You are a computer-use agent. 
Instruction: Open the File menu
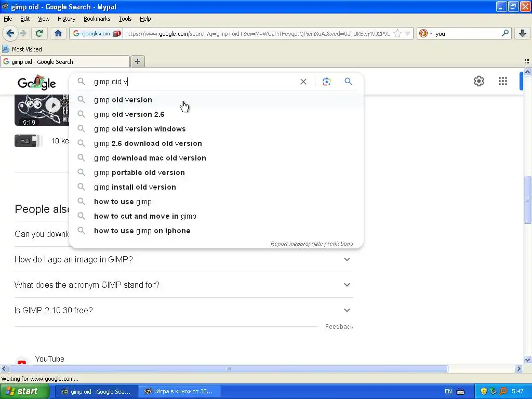point(8,19)
